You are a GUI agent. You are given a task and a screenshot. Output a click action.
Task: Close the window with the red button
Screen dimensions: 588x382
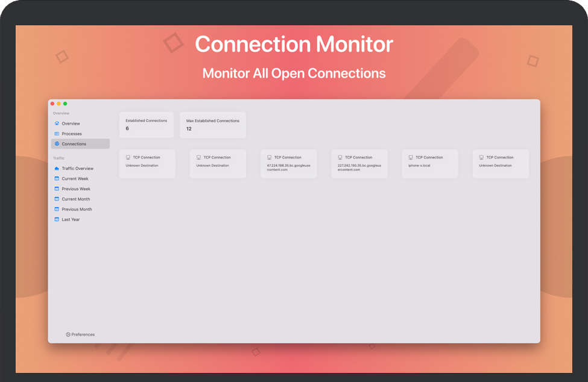(52, 104)
